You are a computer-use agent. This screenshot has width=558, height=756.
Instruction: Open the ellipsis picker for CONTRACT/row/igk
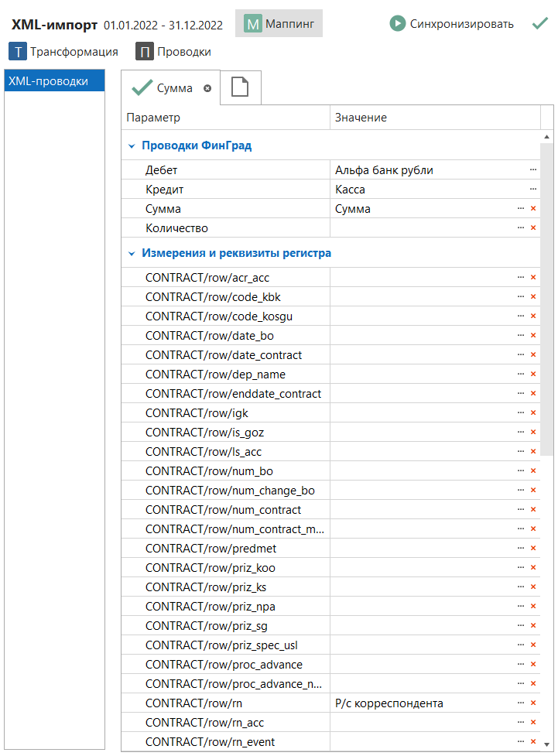click(521, 413)
